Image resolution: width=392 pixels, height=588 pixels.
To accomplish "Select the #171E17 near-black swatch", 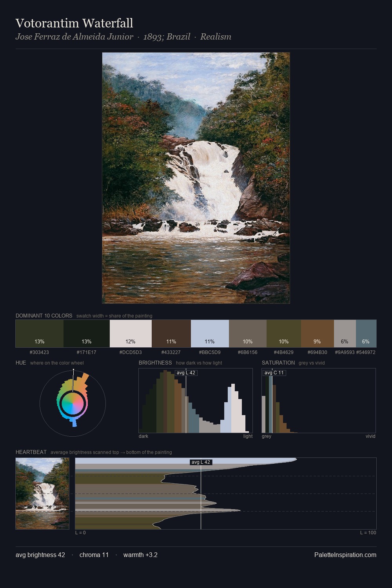I will click(x=87, y=334).
